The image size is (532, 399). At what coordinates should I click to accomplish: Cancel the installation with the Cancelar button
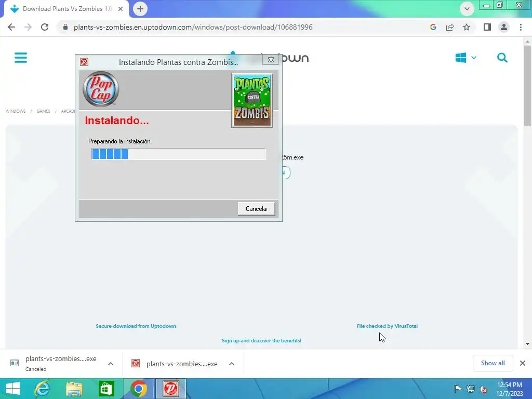[256, 209]
